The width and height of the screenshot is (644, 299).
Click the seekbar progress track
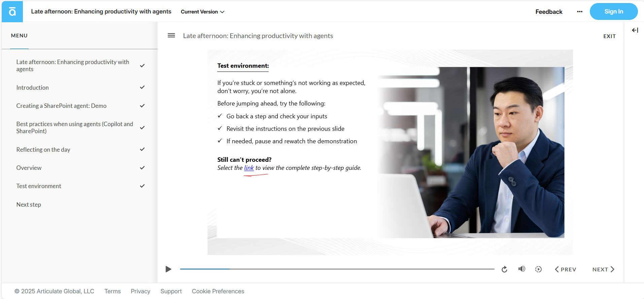pos(337,269)
